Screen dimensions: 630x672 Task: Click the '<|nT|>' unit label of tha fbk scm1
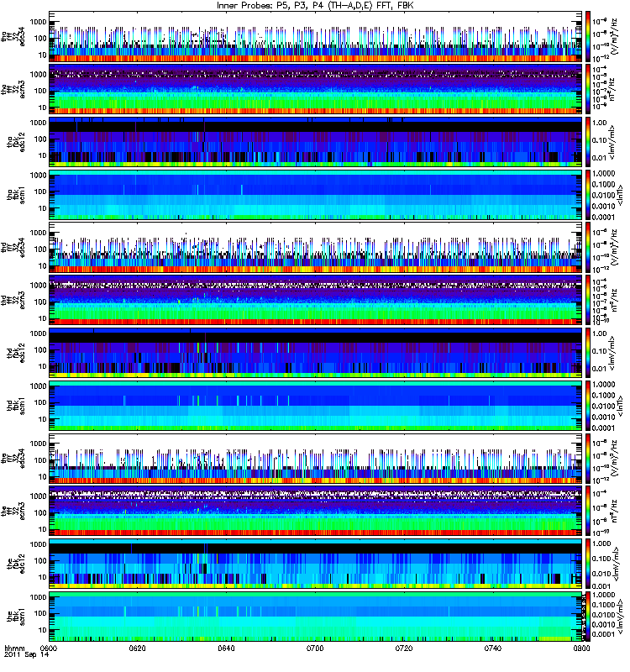[620, 195]
